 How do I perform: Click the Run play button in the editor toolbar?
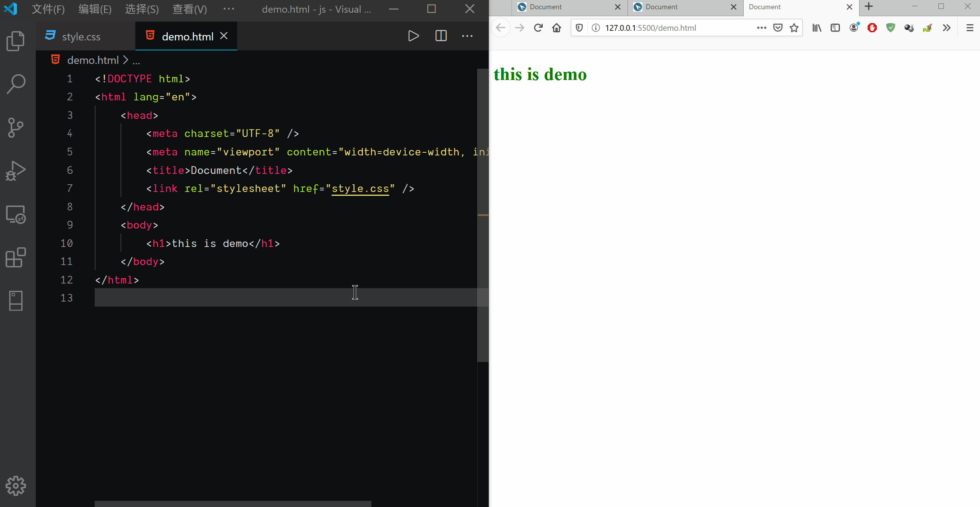pos(413,36)
